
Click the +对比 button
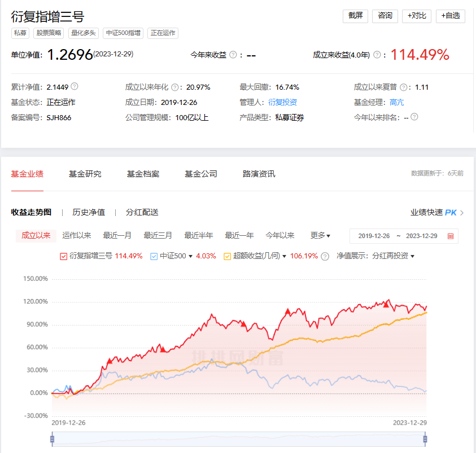(x=417, y=16)
